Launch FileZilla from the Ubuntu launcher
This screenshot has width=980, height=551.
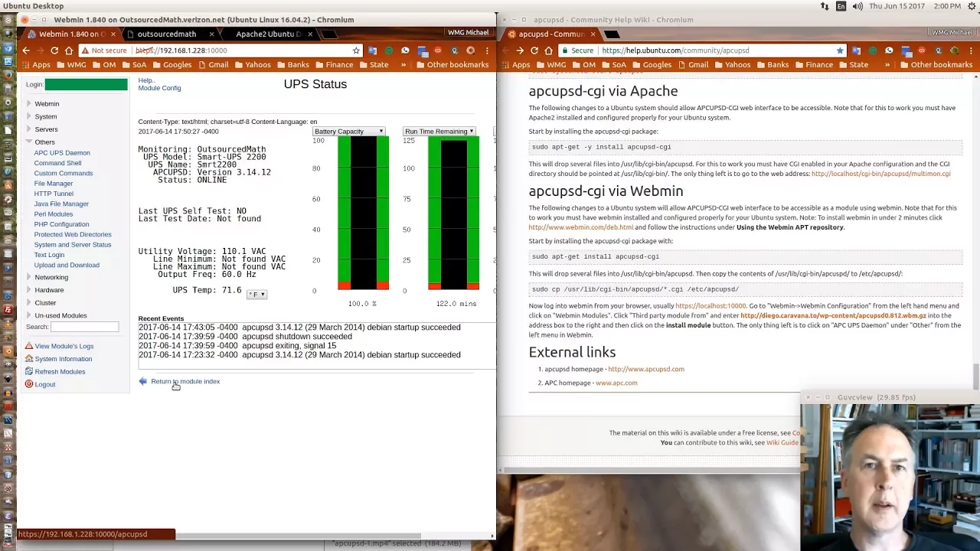click(x=8, y=309)
